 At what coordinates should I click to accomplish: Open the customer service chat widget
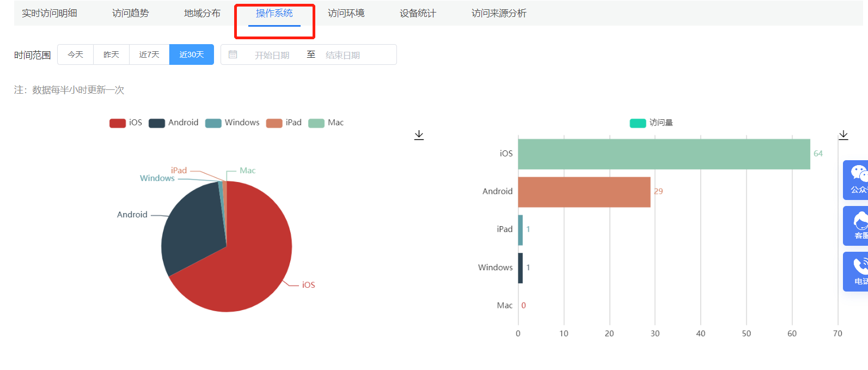pos(857,226)
